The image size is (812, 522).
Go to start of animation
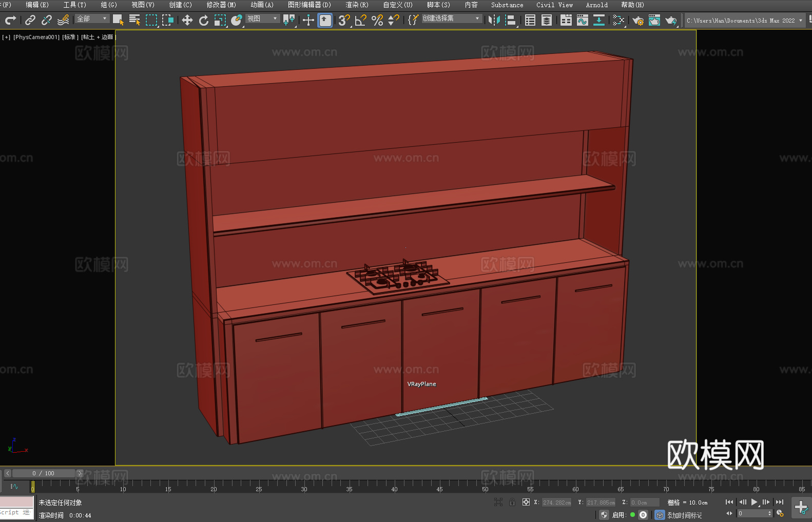click(729, 502)
